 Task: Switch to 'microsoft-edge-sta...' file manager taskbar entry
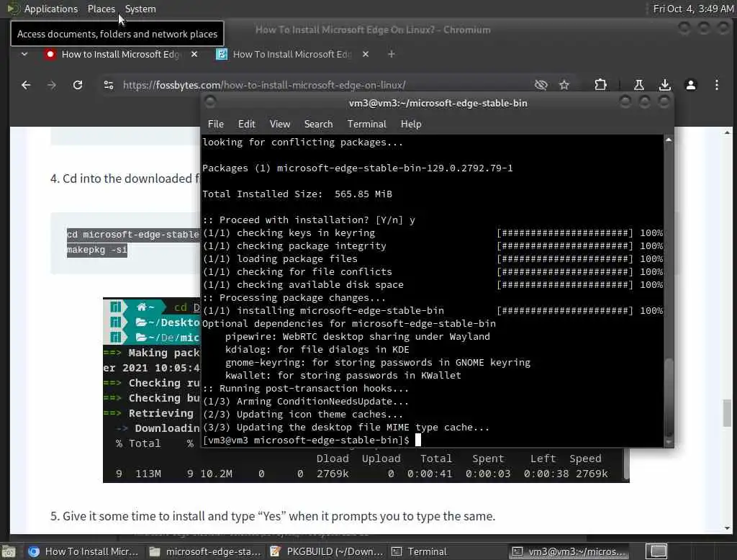coord(205,551)
